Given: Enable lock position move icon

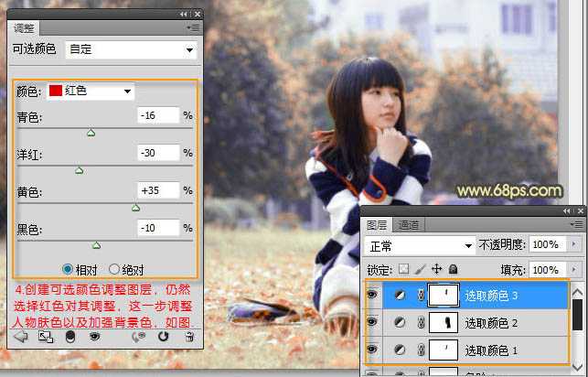Looking at the screenshot, I should (436, 269).
